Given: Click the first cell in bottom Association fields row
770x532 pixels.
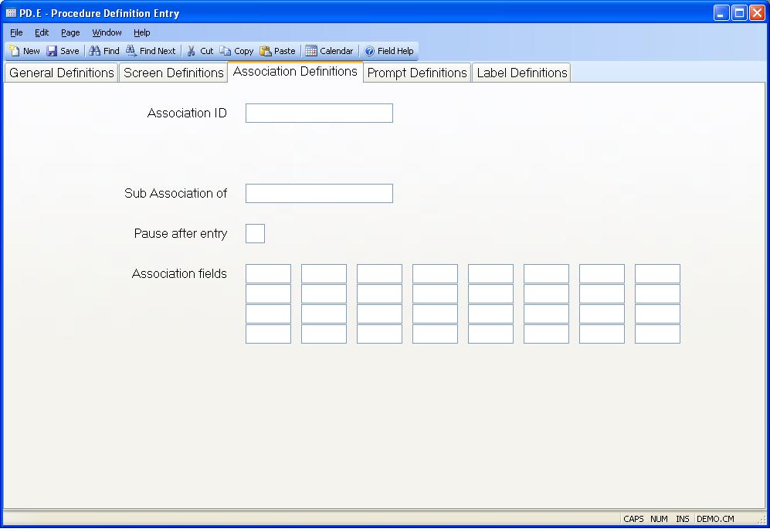Looking at the screenshot, I should (268, 334).
